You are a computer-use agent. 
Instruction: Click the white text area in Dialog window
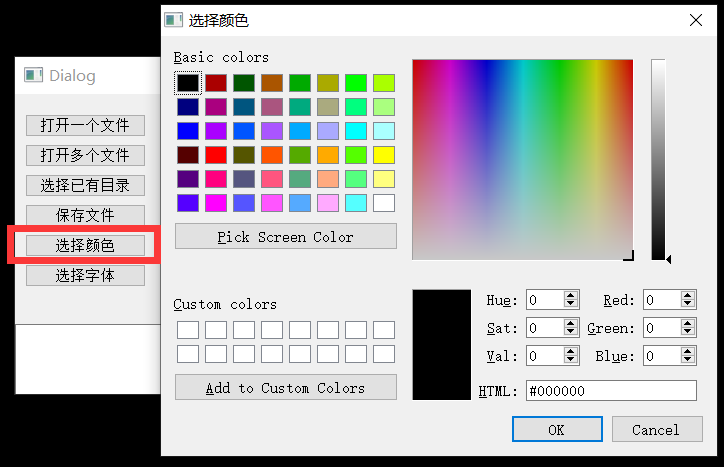tap(88, 359)
